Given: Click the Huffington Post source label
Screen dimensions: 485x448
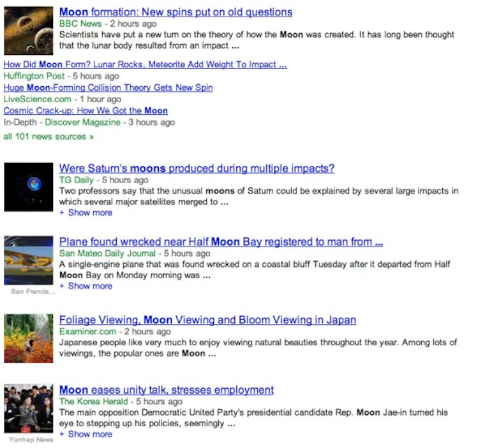Looking at the screenshot, I should 34,76.
